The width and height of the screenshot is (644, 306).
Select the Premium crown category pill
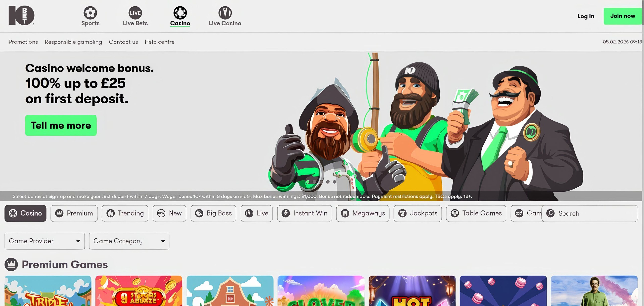[x=74, y=213]
